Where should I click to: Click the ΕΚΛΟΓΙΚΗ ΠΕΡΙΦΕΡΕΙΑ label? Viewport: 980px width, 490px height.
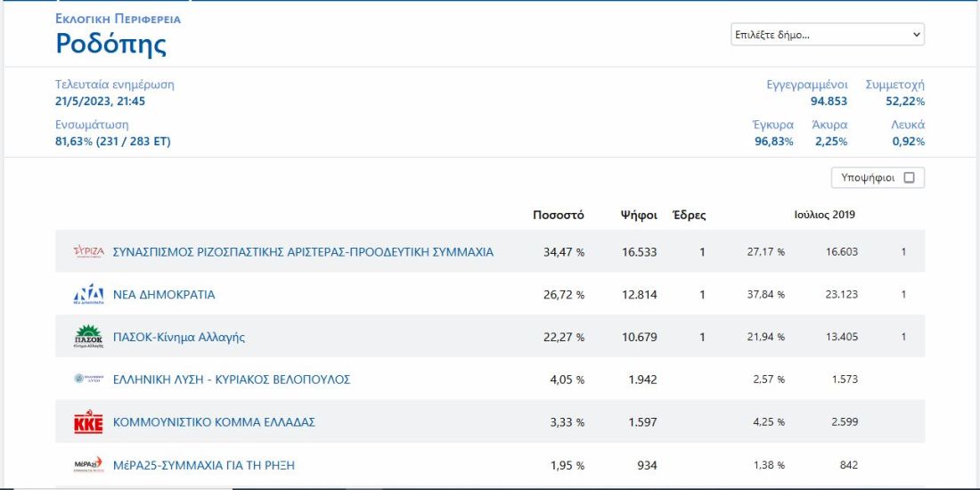pyautogui.click(x=118, y=19)
